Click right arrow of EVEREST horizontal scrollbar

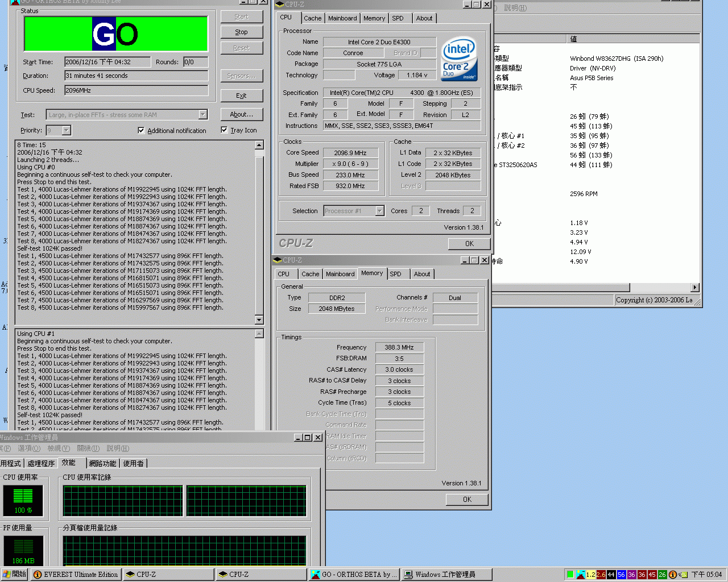click(694, 288)
